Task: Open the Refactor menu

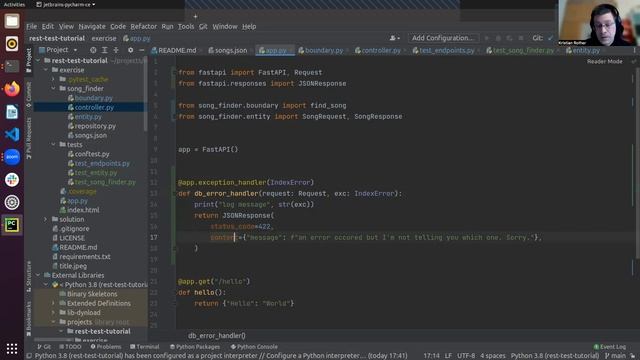Action: tap(143, 27)
